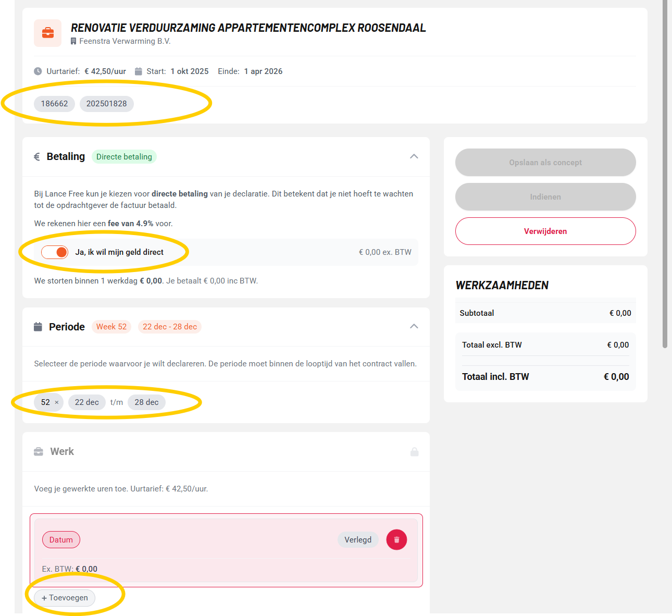Click the vertical page scrollbar
The image size is (672, 616).
tap(665, 172)
